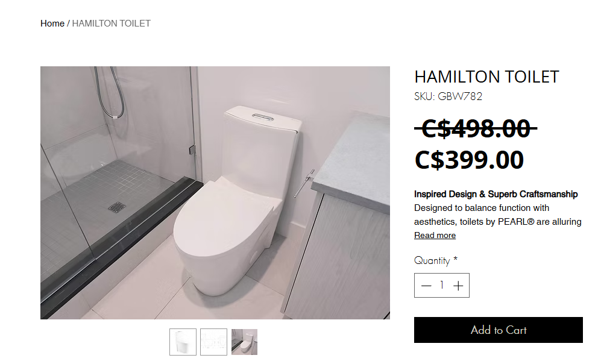This screenshot has width=598, height=364.
Task: Click the C$399.00 sale price
Action: pyautogui.click(x=469, y=160)
